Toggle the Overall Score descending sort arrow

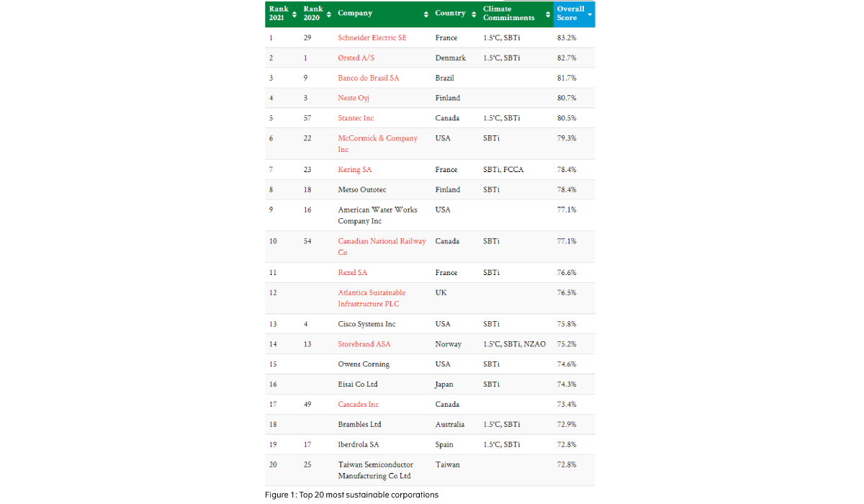(x=590, y=14)
